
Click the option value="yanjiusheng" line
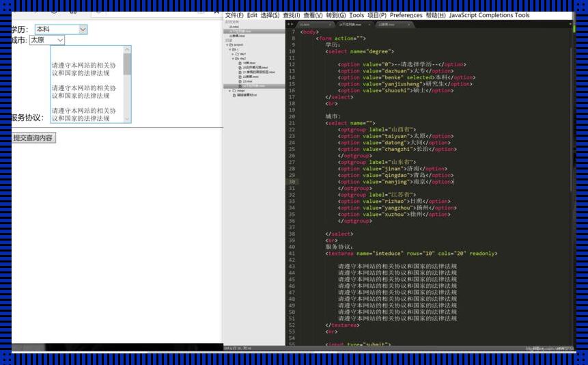click(x=405, y=84)
